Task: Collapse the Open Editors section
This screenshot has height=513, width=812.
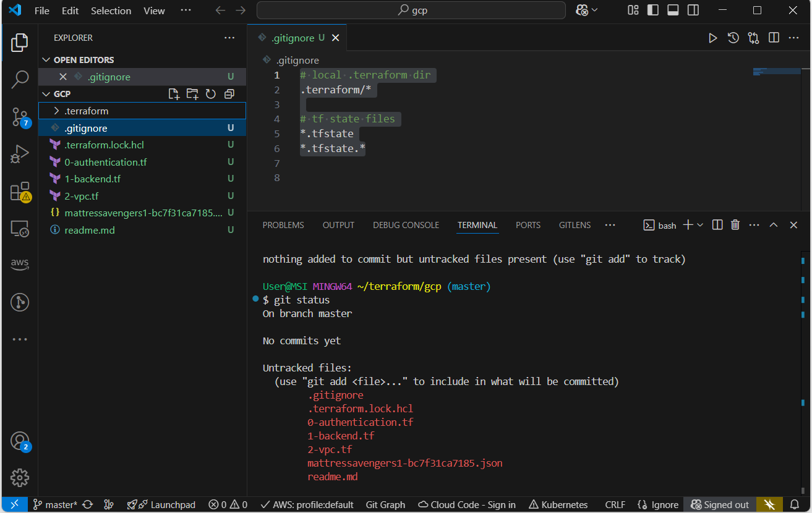Action: coord(83,60)
